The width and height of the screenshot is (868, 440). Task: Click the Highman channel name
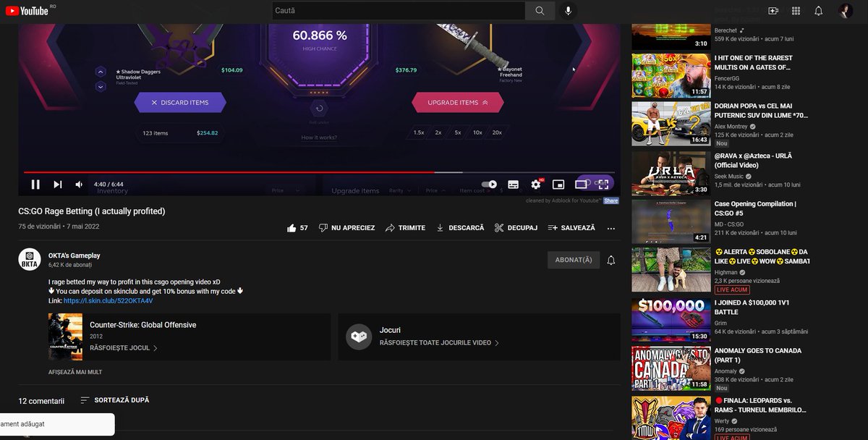727,272
